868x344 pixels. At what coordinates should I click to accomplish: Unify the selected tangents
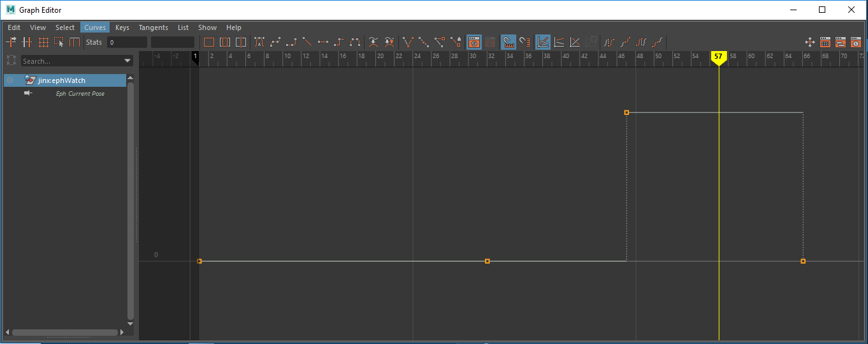click(x=424, y=42)
